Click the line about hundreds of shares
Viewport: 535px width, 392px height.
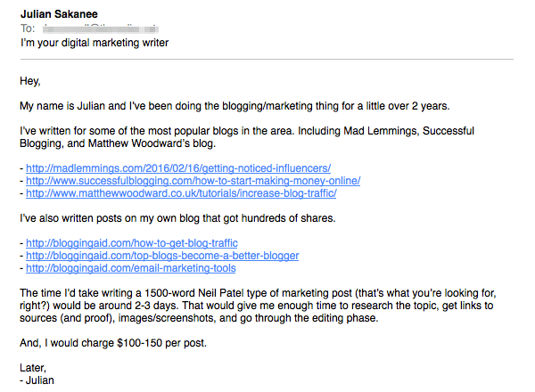[x=177, y=218]
